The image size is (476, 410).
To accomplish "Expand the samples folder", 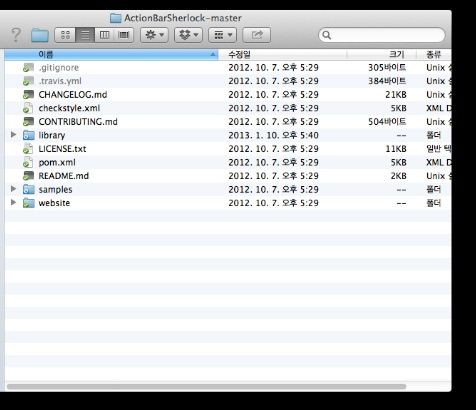I will click(13, 189).
